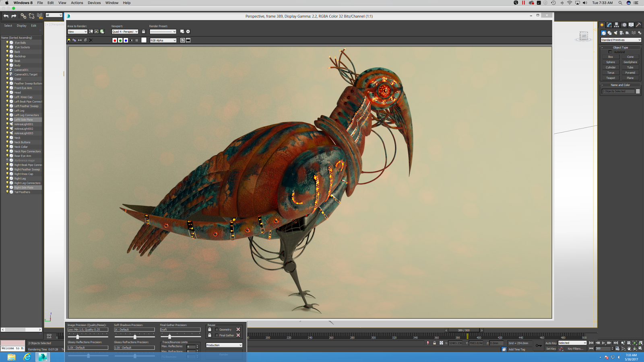Select the Tail Feathers object in list
The image size is (644, 362).
point(22,192)
